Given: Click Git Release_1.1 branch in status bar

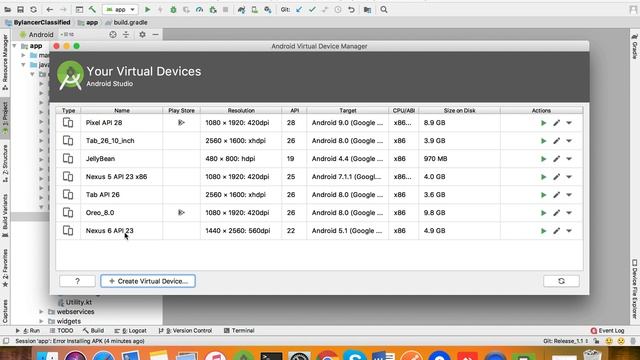Looking at the screenshot, I should point(565,341).
